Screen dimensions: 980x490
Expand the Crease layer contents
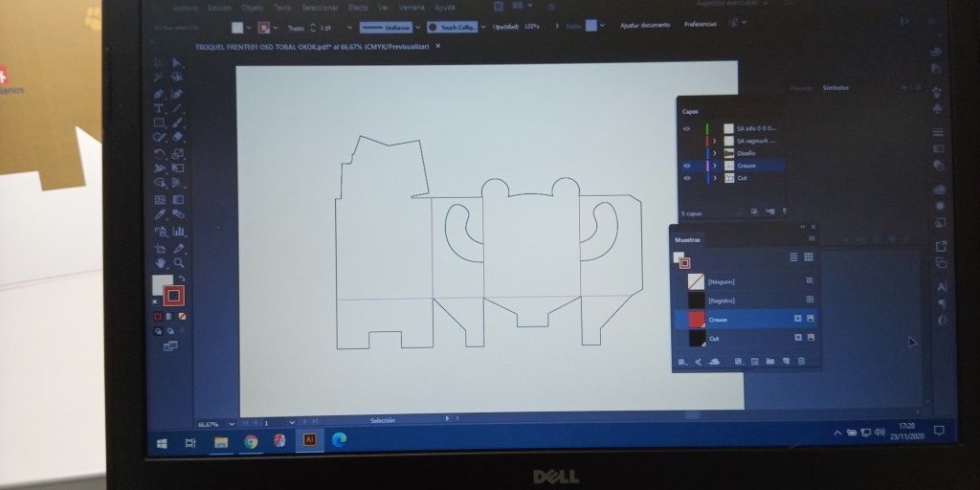[x=716, y=166]
